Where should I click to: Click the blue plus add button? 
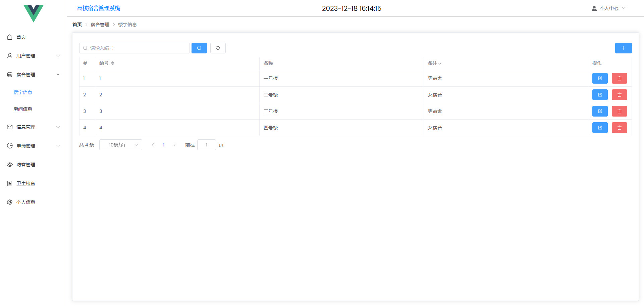(x=623, y=48)
